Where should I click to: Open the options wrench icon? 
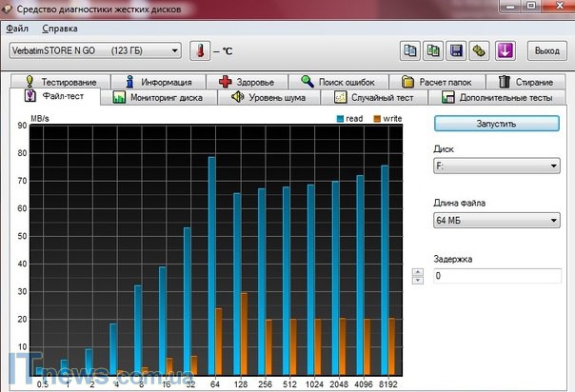point(480,50)
